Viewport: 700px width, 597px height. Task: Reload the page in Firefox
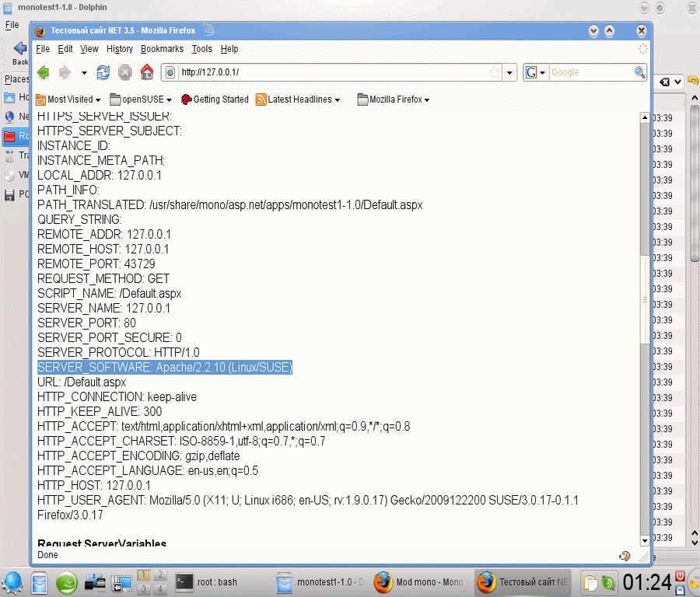click(x=103, y=72)
